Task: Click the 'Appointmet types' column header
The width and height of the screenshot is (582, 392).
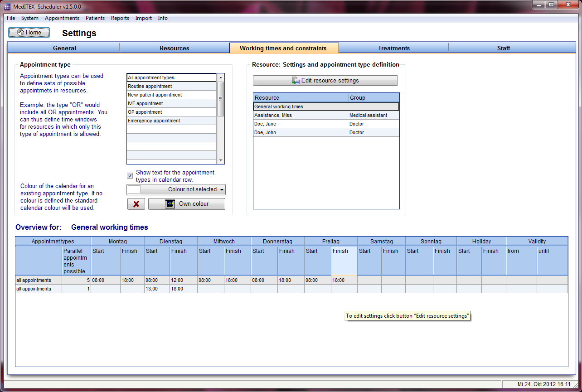Action: pyautogui.click(x=53, y=242)
